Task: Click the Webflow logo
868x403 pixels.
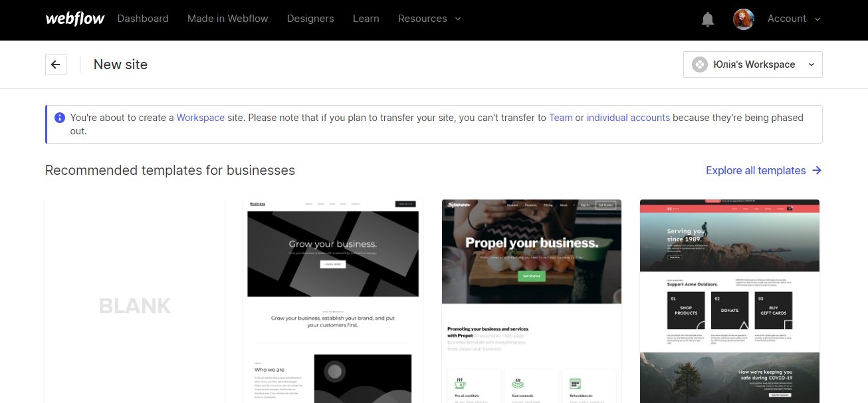Action: point(74,19)
